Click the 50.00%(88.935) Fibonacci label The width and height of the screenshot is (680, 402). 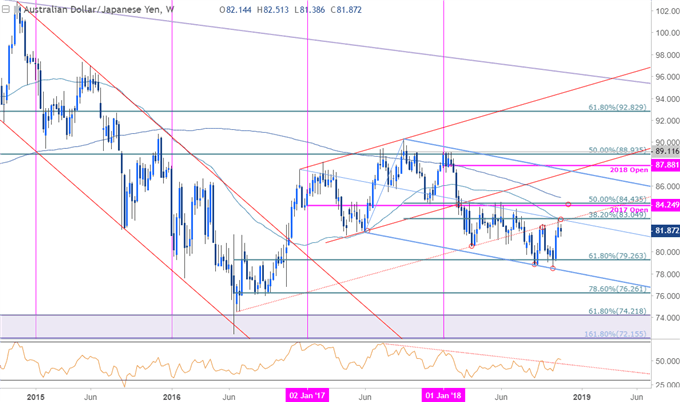(x=617, y=150)
